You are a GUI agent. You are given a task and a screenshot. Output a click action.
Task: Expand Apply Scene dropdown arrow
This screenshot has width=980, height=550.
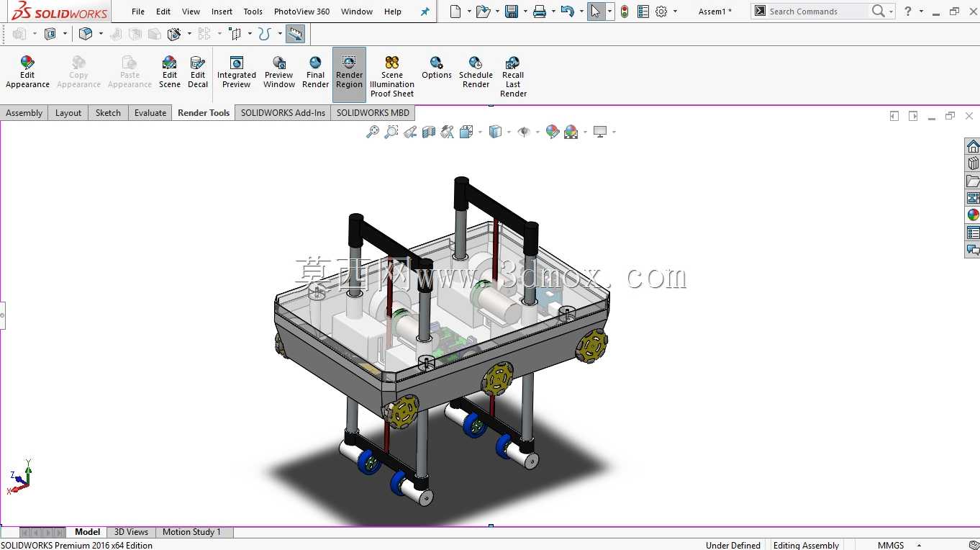point(585,132)
